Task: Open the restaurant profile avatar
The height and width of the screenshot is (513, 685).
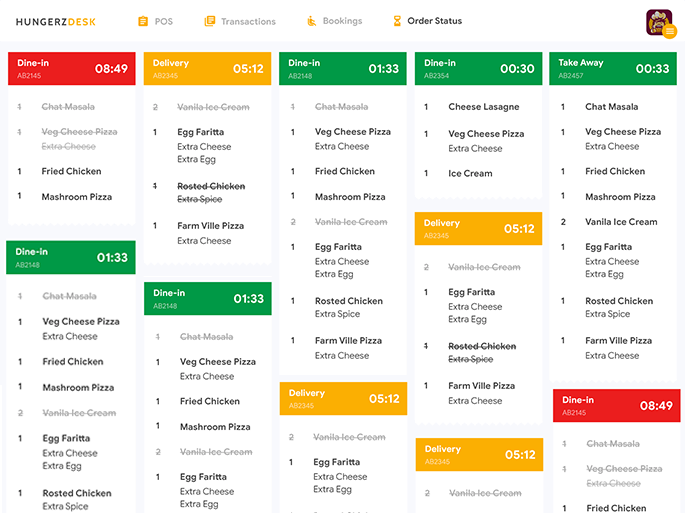Action: tap(659, 22)
